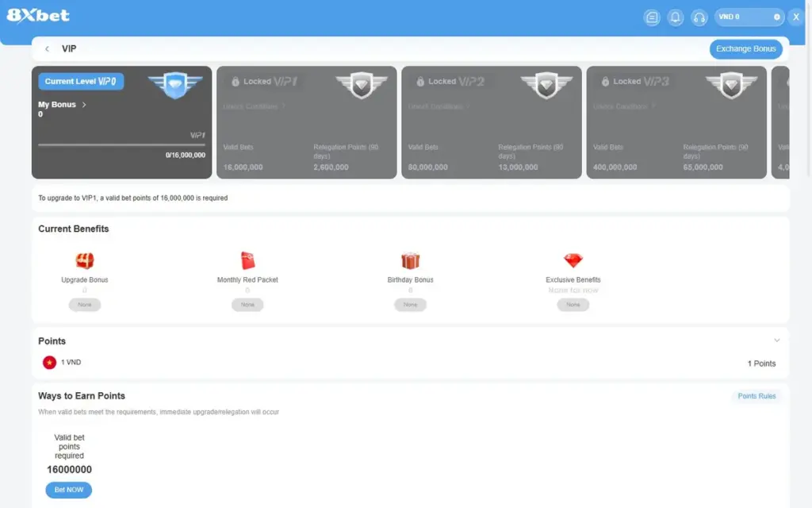
Task: Click the Upgrade Bonus treasure chest icon
Action: click(x=84, y=260)
